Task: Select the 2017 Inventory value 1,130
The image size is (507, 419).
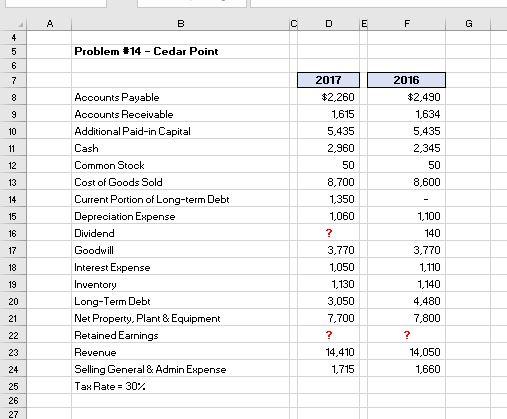Action: click(328, 284)
